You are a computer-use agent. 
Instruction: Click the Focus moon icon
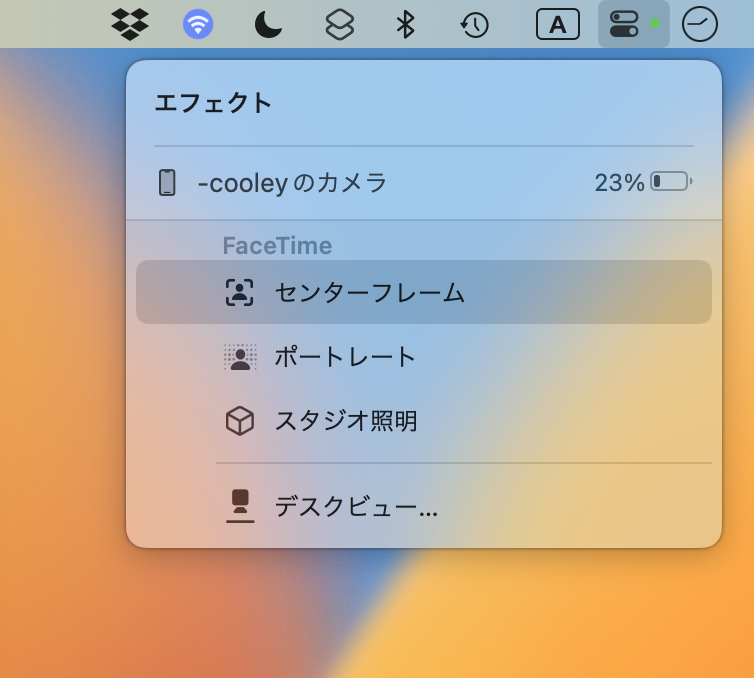(268, 25)
